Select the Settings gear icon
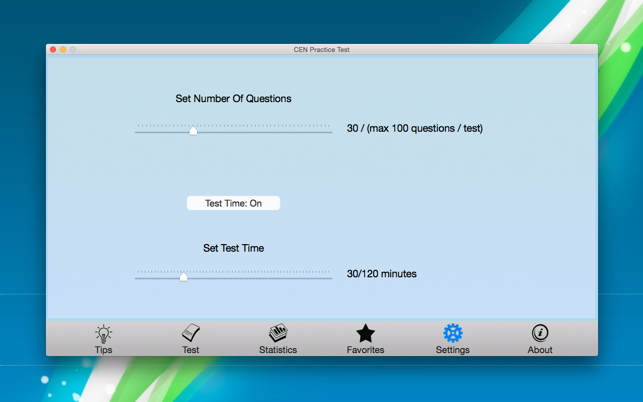Image resolution: width=643 pixels, height=402 pixels. click(453, 333)
